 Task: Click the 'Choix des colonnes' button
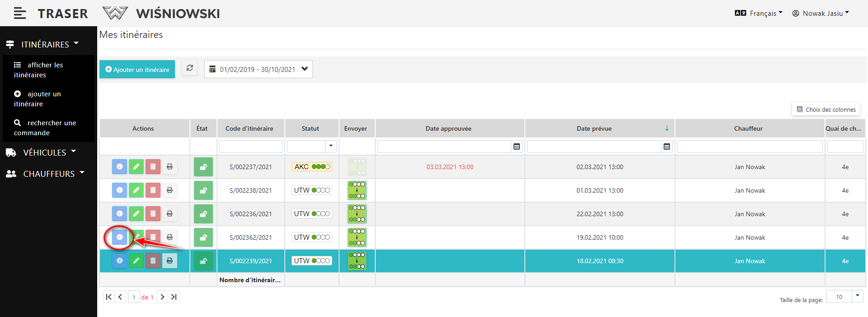pos(826,109)
